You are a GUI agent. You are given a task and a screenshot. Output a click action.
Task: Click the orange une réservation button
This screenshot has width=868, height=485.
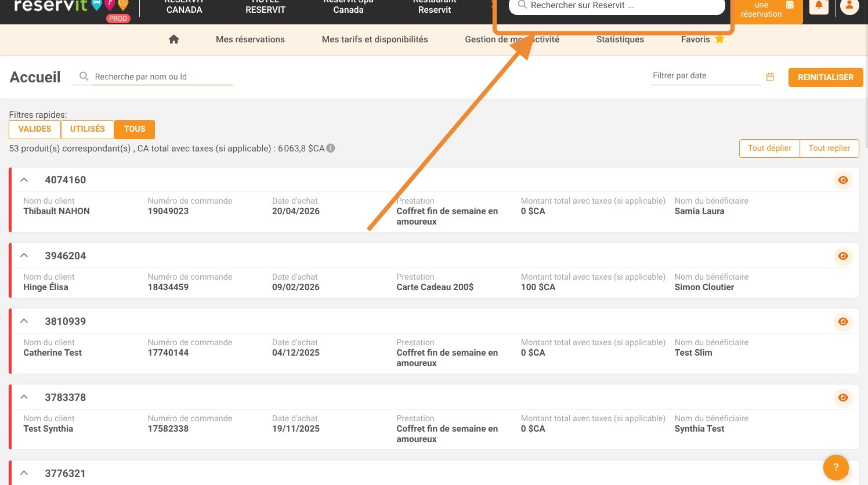pos(768,10)
